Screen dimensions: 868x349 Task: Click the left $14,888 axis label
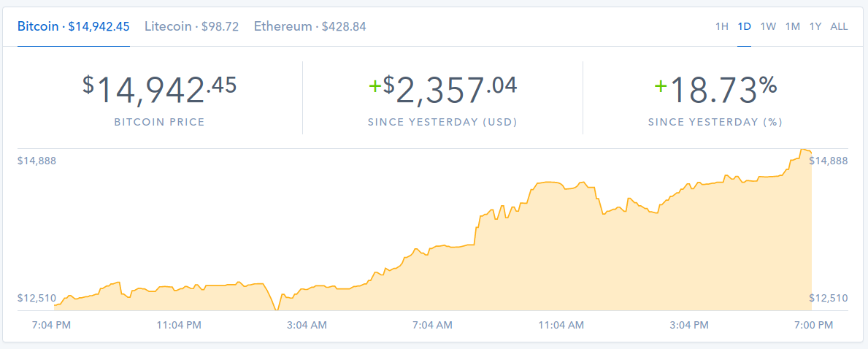(37, 161)
